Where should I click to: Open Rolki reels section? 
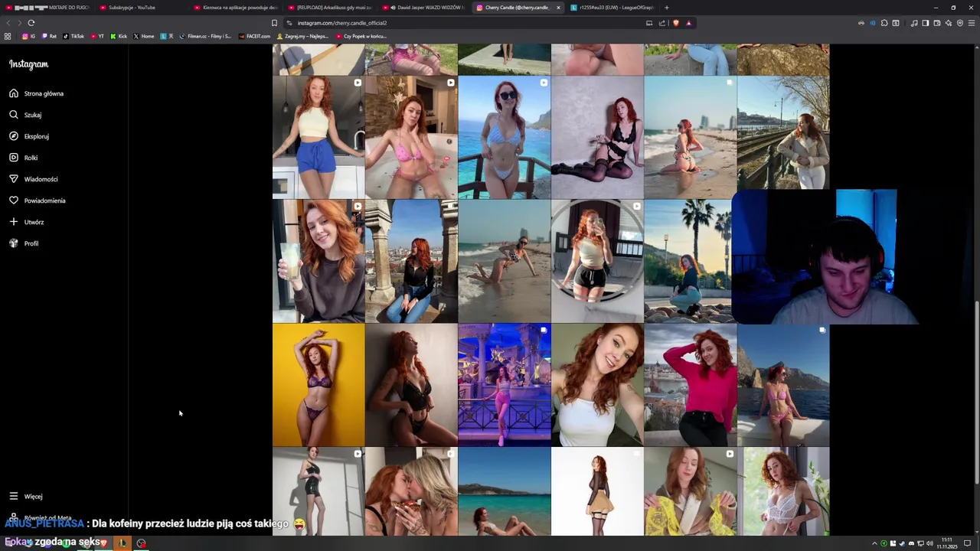pyautogui.click(x=24, y=158)
